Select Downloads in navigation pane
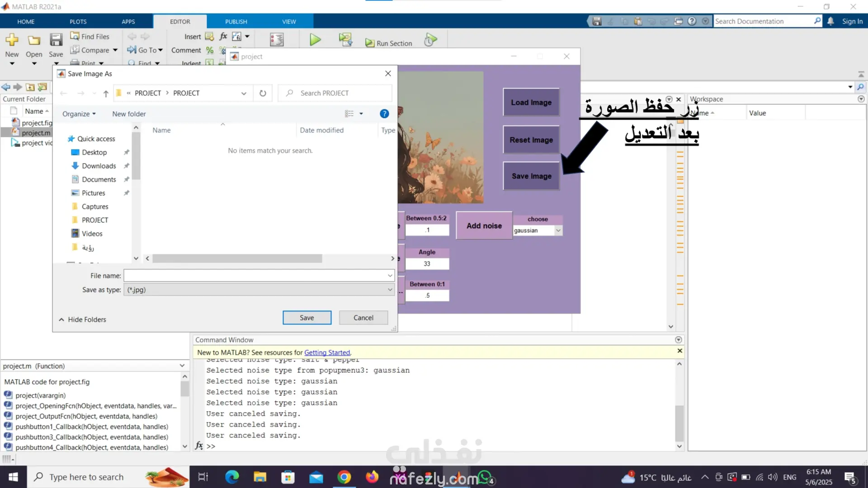 coord(99,166)
